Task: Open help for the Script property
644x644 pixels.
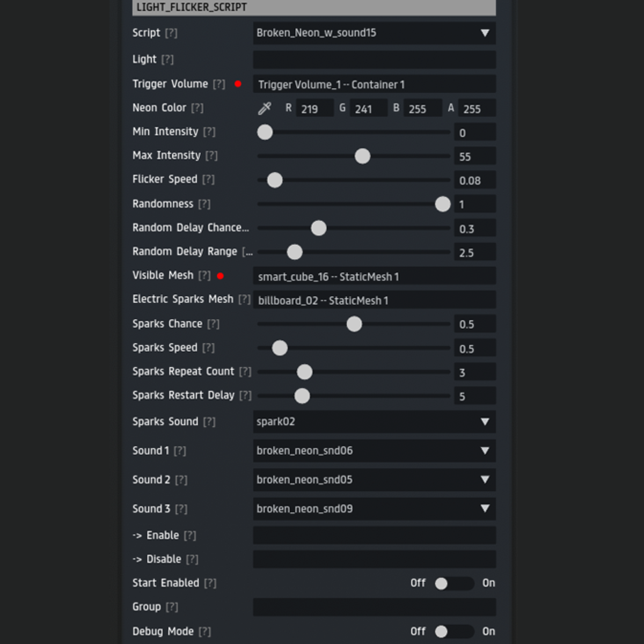Action: (x=171, y=33)
